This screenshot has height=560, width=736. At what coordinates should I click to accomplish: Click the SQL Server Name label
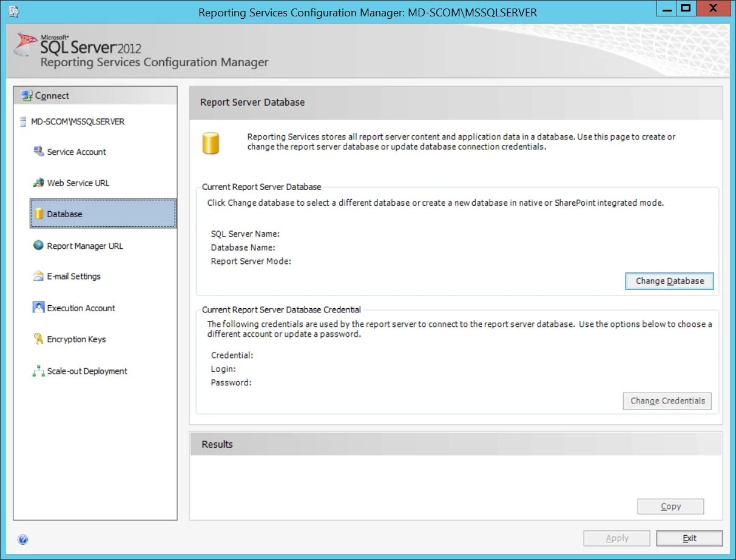click(245, 234)
